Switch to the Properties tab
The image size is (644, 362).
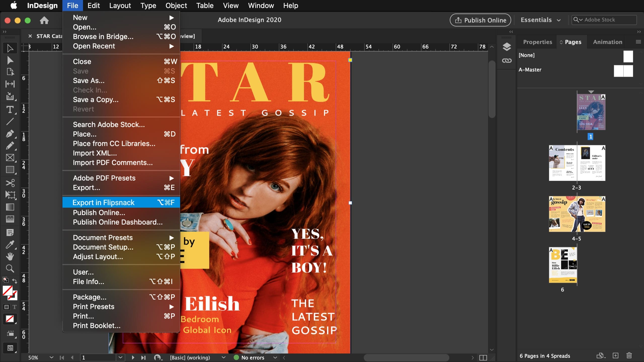pos(538,42)
